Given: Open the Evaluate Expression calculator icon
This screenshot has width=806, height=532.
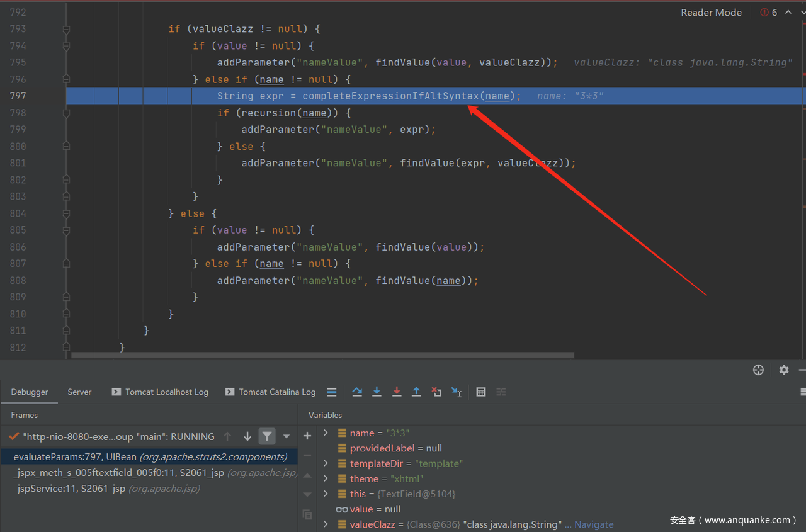Looking at the screenshot, I should [x=481, y=392].
